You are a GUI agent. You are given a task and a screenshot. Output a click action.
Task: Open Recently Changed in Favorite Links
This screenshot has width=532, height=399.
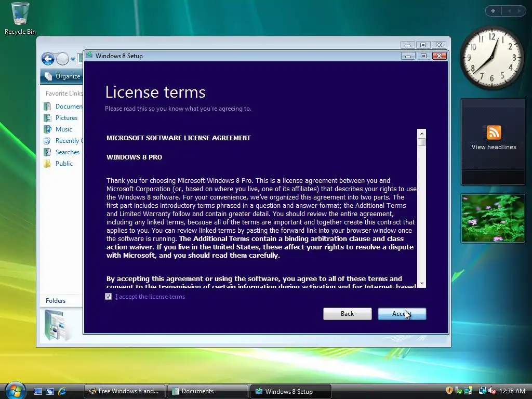coord(69,140)
